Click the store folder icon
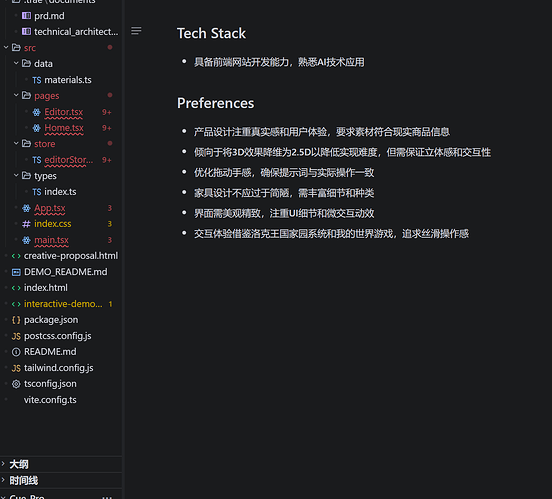The image size is (552, 499). pos(26,143)
